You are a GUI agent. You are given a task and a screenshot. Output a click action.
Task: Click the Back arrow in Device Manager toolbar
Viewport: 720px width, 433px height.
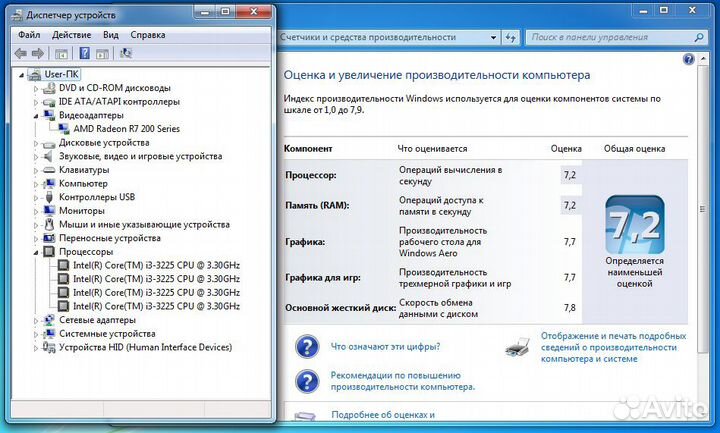click(20, 54)
